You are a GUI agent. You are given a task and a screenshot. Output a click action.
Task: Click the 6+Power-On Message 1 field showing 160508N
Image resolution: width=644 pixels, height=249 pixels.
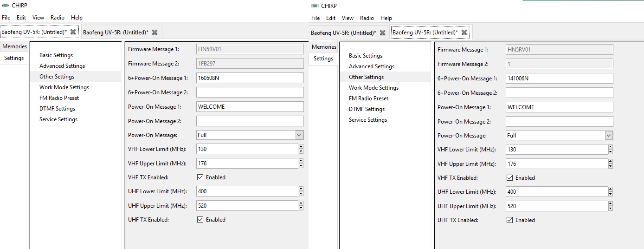(250, 78)
